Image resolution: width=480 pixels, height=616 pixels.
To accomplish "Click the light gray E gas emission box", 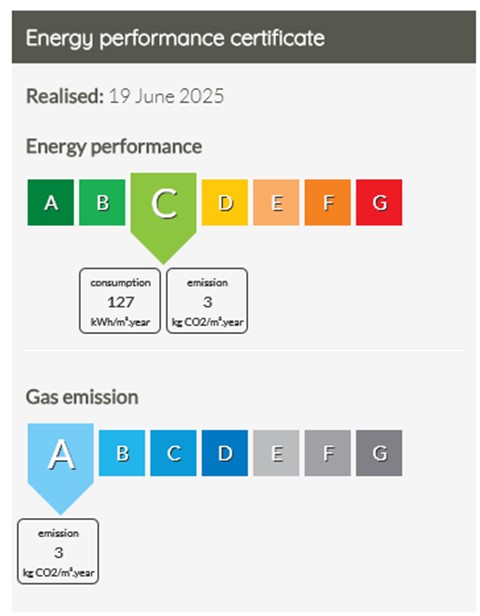I will (276, 453).
